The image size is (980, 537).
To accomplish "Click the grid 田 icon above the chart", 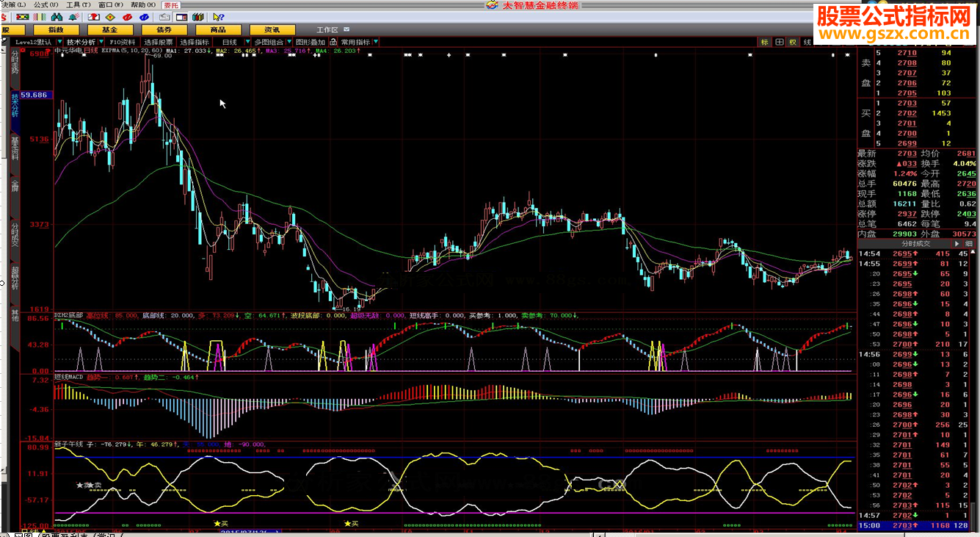I will point(779,43).
